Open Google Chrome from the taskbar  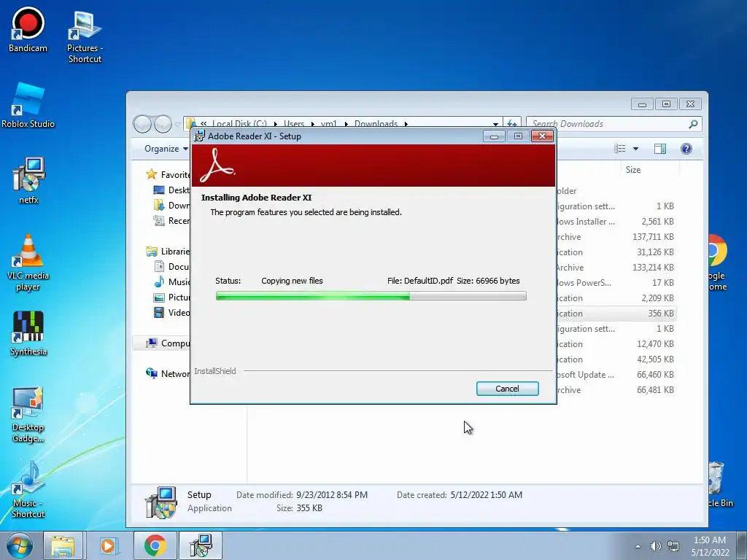(155, 545)
